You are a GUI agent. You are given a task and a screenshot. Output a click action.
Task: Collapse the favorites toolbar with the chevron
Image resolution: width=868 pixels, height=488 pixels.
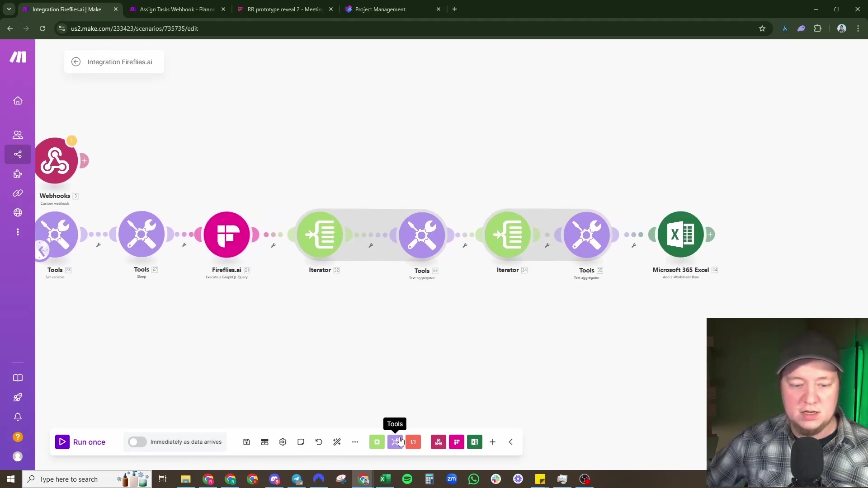click(x=511, y=442)
